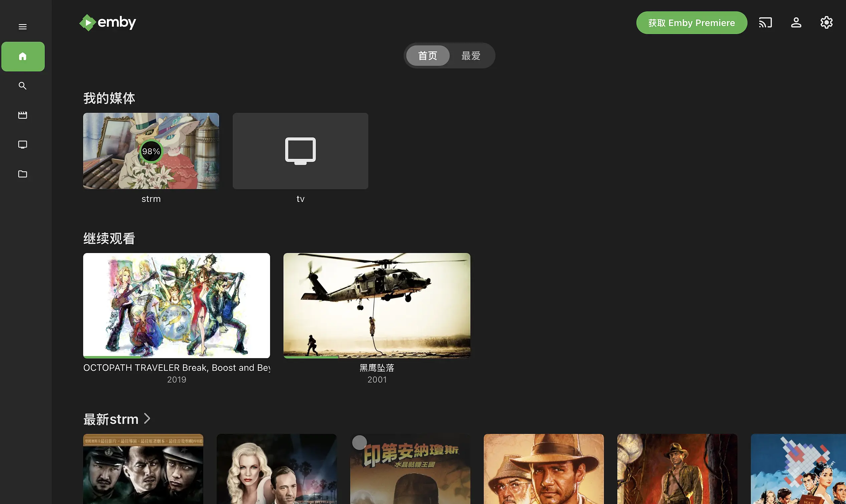
Task: Open 最新strm heading link
Action: [111, 420]
